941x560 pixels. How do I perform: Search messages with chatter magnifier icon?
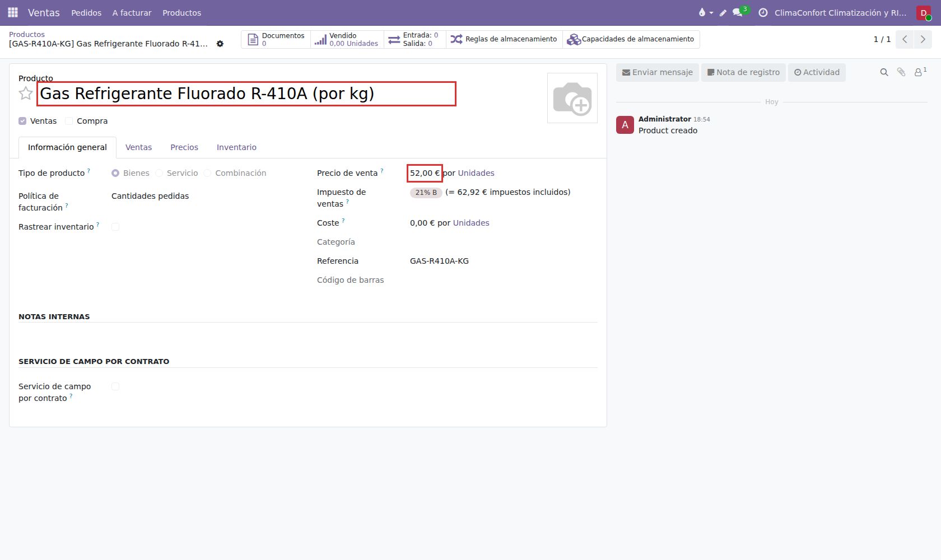click(884, 72)
